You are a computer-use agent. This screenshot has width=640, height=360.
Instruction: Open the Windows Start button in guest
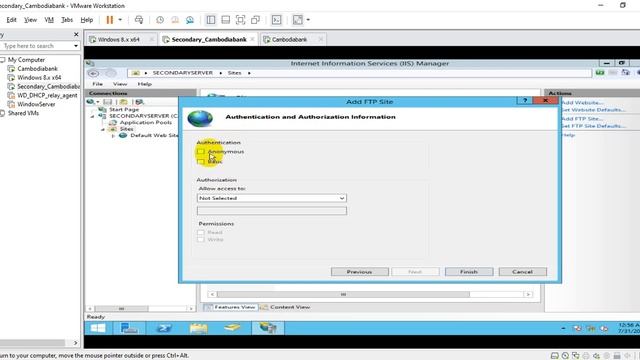[98, 328]
